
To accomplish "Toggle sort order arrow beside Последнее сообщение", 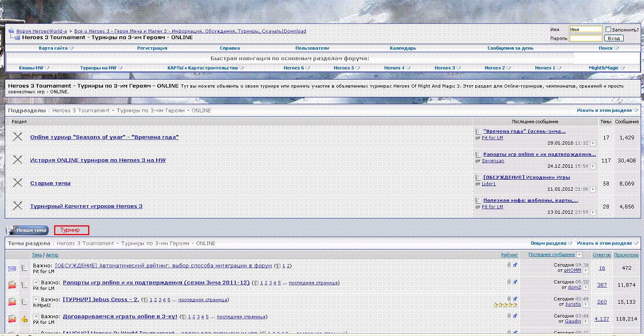I will pyautogui.click(x=579, y=255).
